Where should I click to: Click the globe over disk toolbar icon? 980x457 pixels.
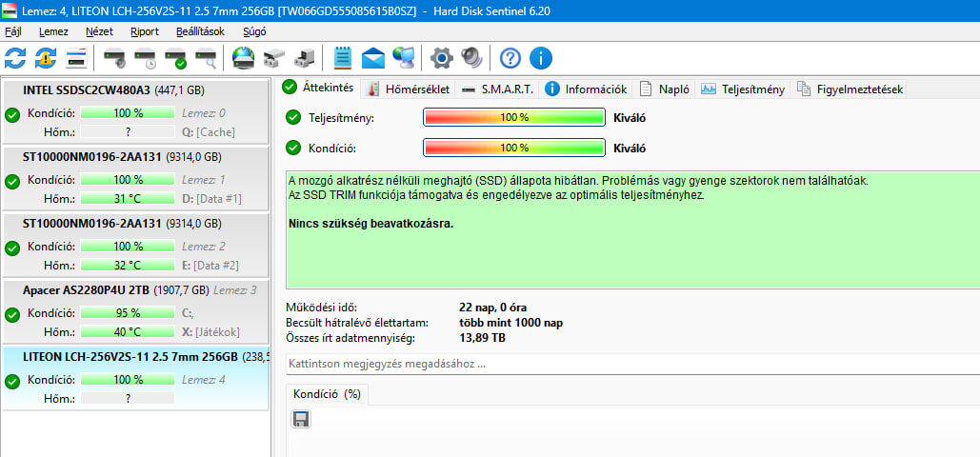243,58
